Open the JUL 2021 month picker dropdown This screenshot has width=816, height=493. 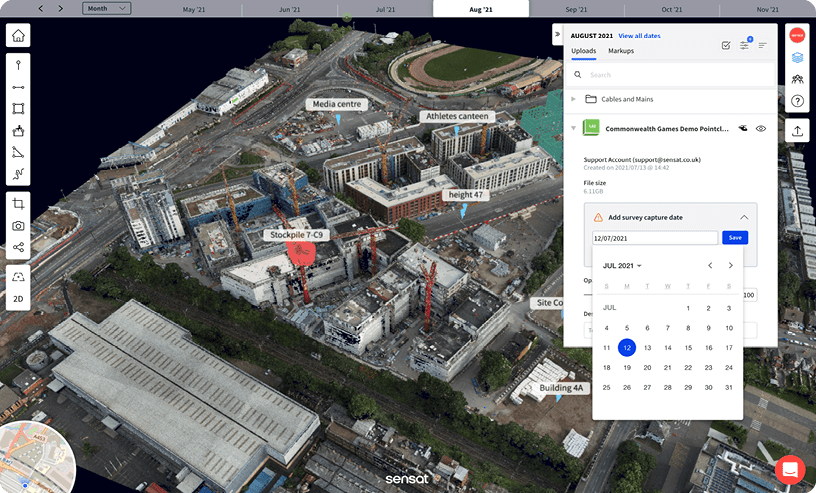(x=622, y=266)
